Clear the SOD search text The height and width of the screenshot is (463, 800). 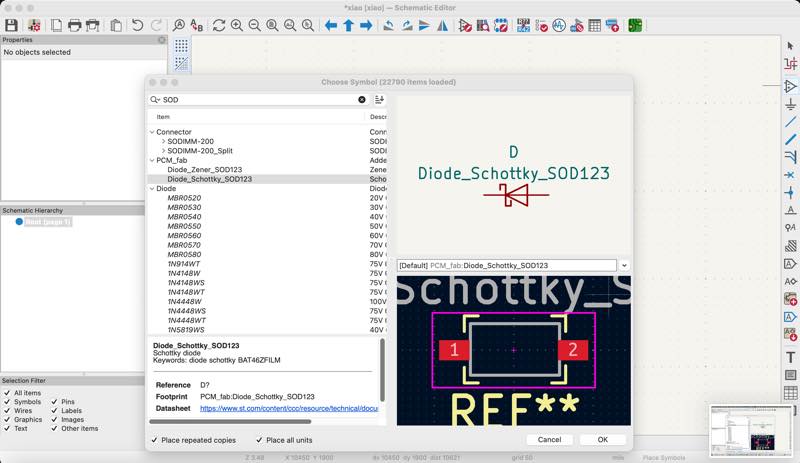click(362, 100)
